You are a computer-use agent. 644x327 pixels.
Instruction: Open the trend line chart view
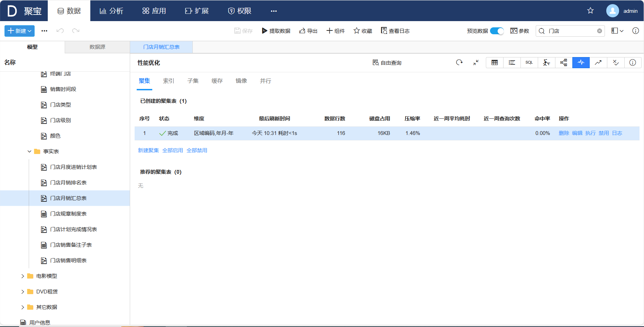click(598, 63)
